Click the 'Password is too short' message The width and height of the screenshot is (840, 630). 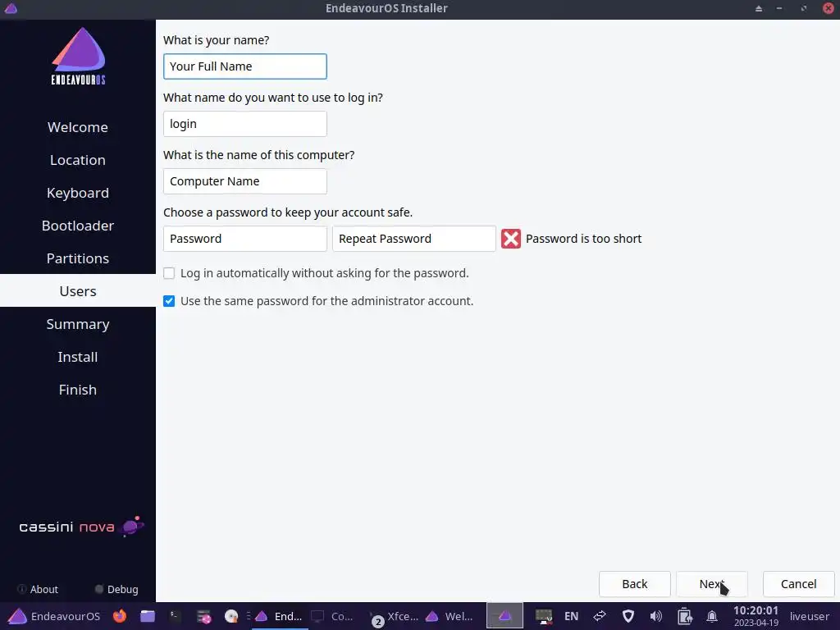(x=583, y=239)
